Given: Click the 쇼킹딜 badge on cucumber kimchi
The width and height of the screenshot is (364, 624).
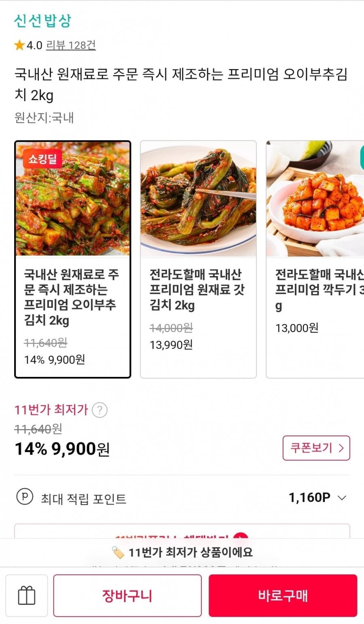Looking at the screenshot, I should coord(42,159).
